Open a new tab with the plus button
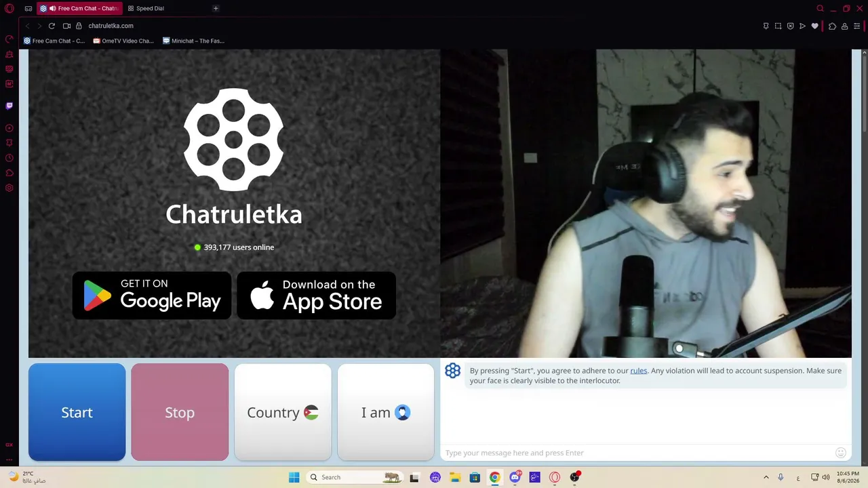 pyautogui.click(x=216, y=8)
